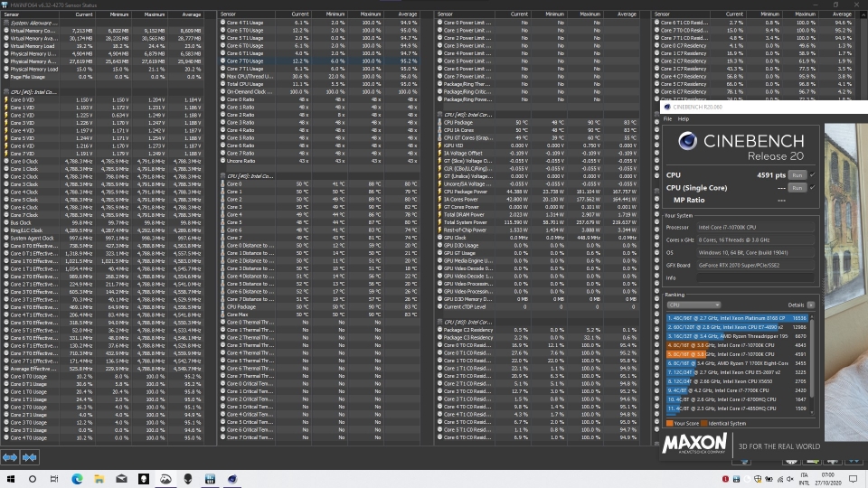Click the red system tray icon

point(725,479)
